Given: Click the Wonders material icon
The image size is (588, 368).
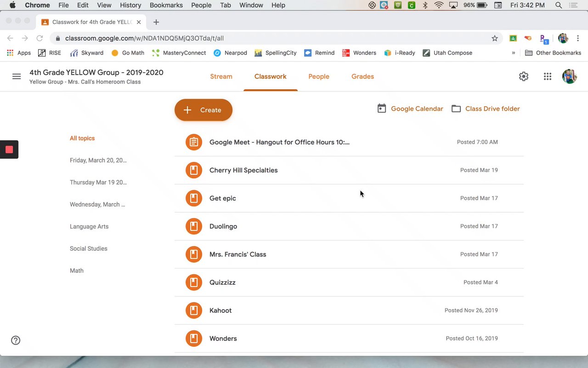Looking at the screenshot, I should pyautogui.click(x=194, y=339).
